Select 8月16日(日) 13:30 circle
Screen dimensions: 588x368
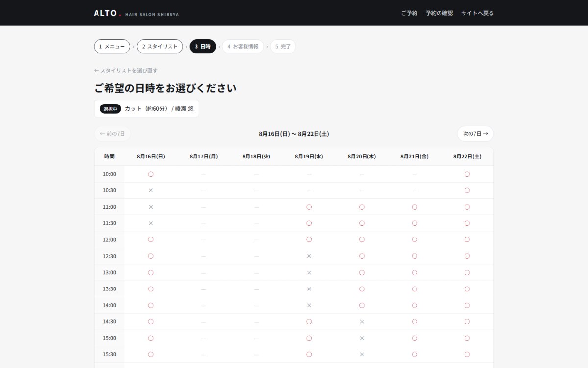[x=151, y=289]
